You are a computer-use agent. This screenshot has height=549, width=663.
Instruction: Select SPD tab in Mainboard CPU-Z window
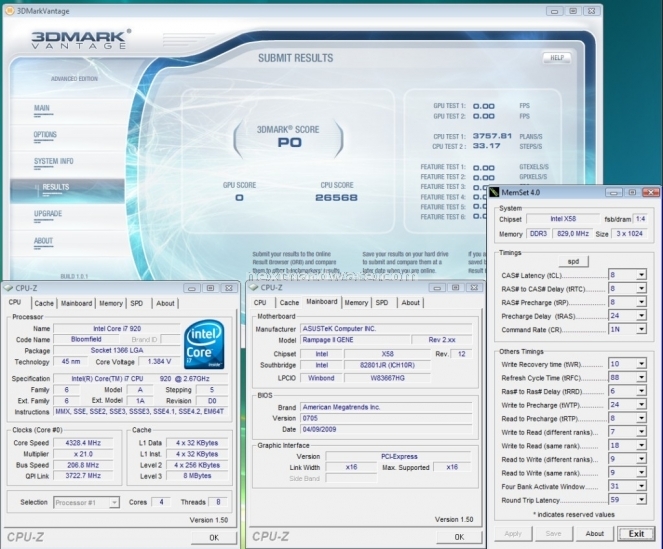[382, 303]
